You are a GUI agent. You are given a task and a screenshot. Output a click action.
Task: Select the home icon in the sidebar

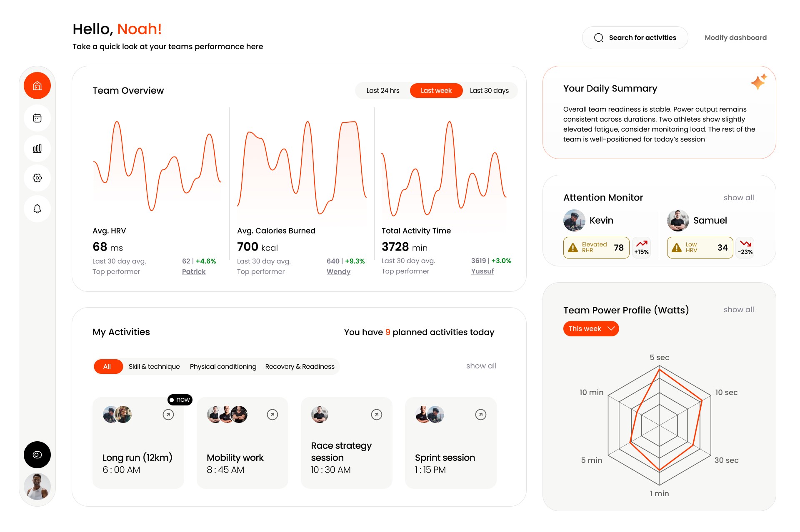point(37,85)
